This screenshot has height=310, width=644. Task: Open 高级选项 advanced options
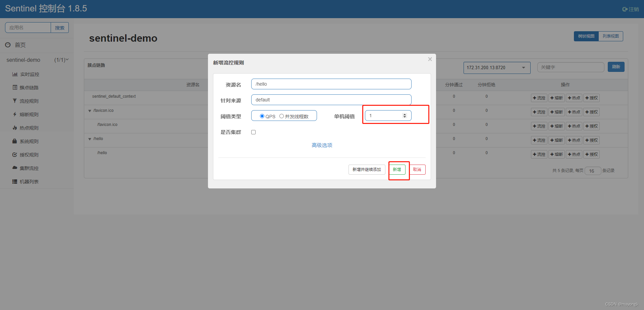point(321,145)
